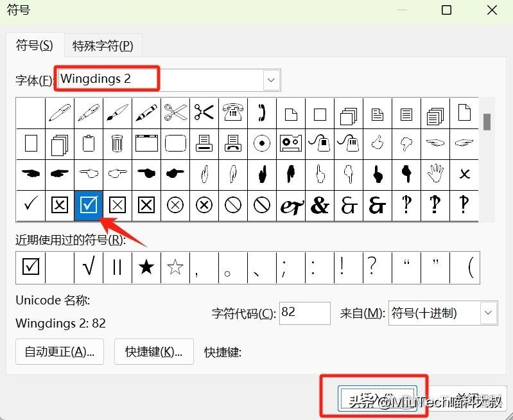Screen dimensions: 513x420
Task: Select the open hand symbol
Action: (435, 173)
